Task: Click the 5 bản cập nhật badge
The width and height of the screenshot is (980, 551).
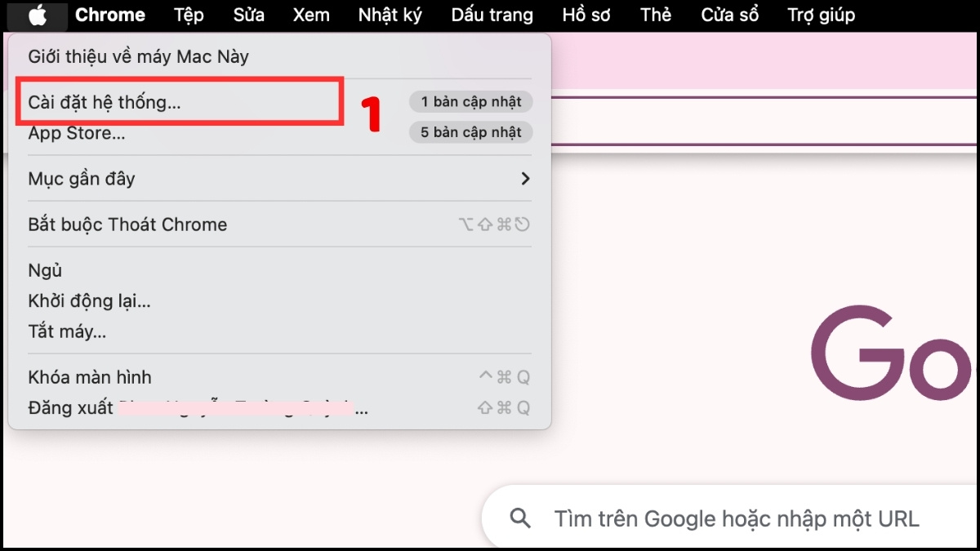Action: (470, 132)
